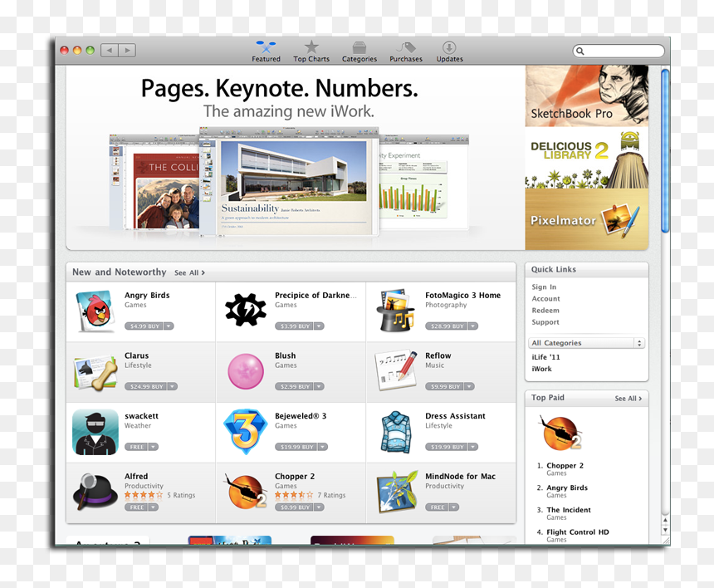
Task: Open the Updates download icon
Action: pos(449,47)
